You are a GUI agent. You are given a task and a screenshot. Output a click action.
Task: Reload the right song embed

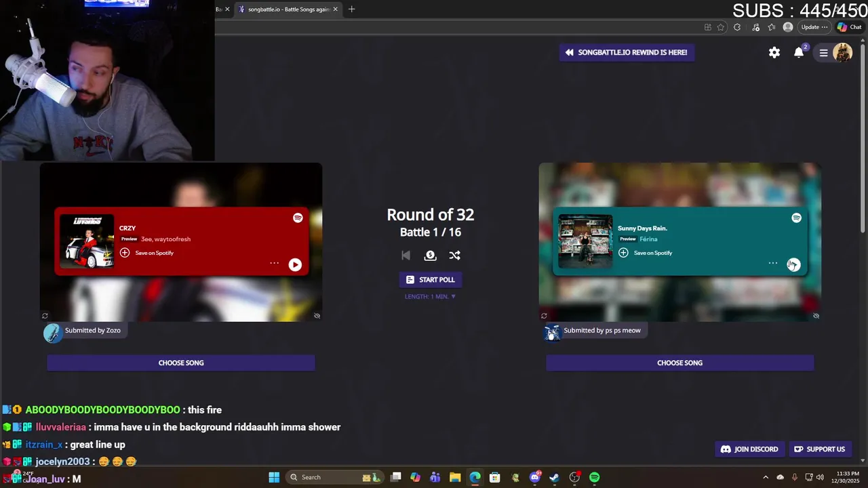[x=544, y=316]
